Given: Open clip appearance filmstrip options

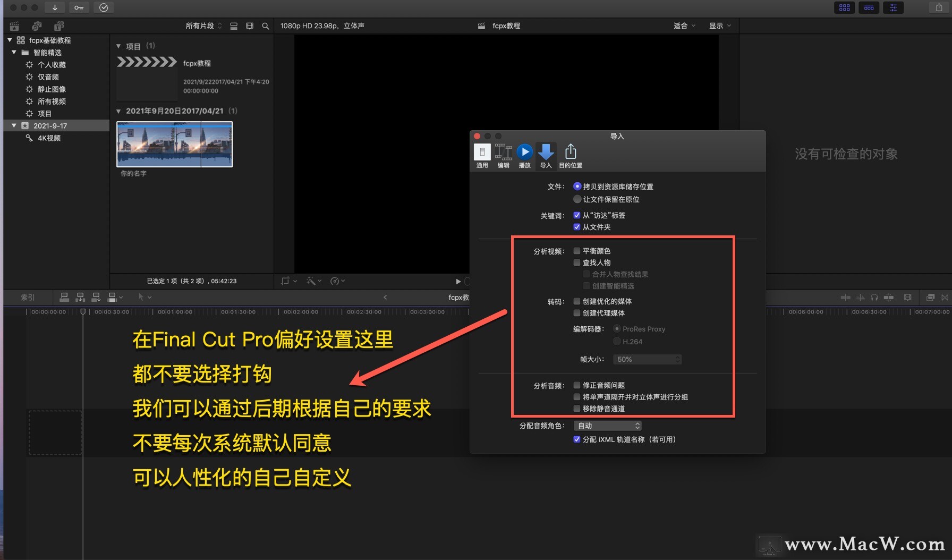Looking at the screenshot, I should point(250,26).
